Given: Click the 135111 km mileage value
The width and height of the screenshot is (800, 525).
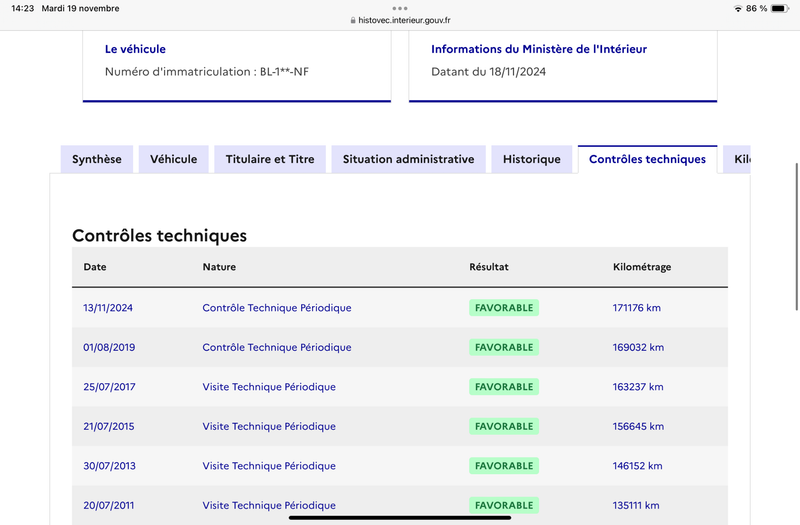Looking at the screenshot, I should 636,506.
